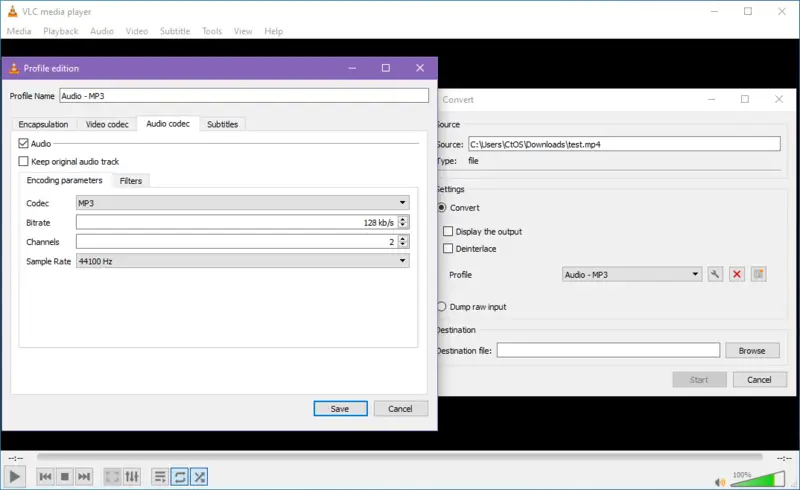Click the Bitrate value field
The height and width of the screenshot is (490, 800).
point(237,222)
